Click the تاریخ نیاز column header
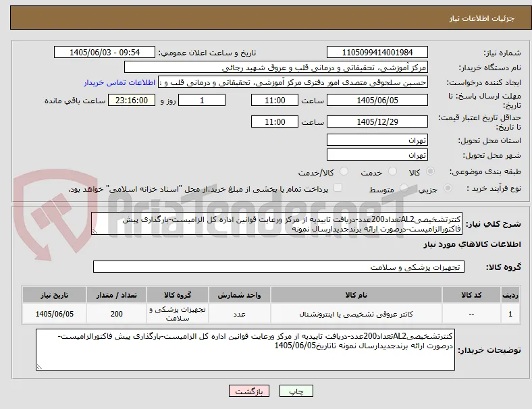This screenshot has width=532, height=409. [54, 295]
